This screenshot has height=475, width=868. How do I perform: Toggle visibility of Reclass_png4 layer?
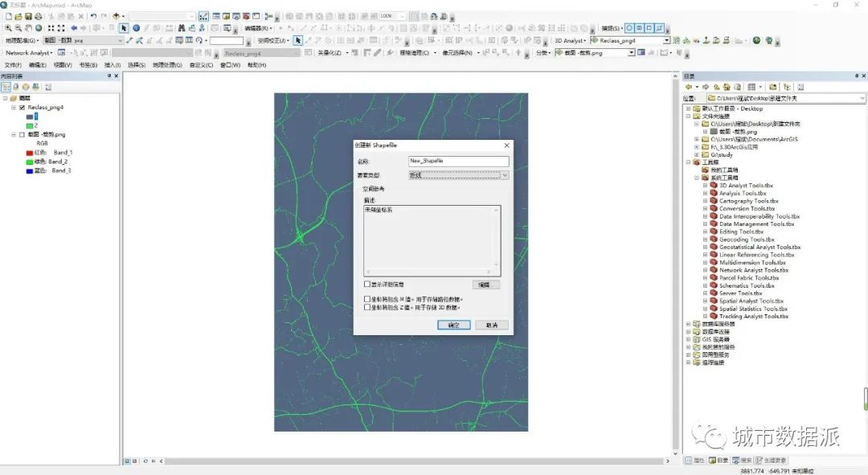point(23,108)
